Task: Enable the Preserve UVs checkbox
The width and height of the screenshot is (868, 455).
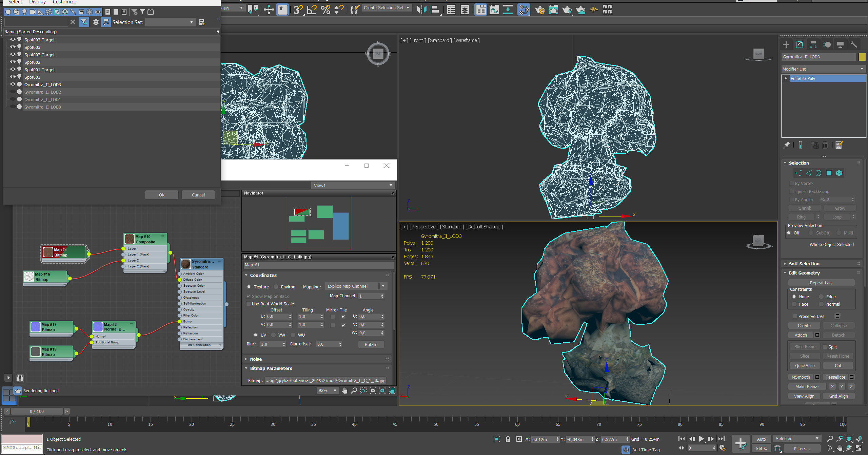Action: (x=794, y=316)
